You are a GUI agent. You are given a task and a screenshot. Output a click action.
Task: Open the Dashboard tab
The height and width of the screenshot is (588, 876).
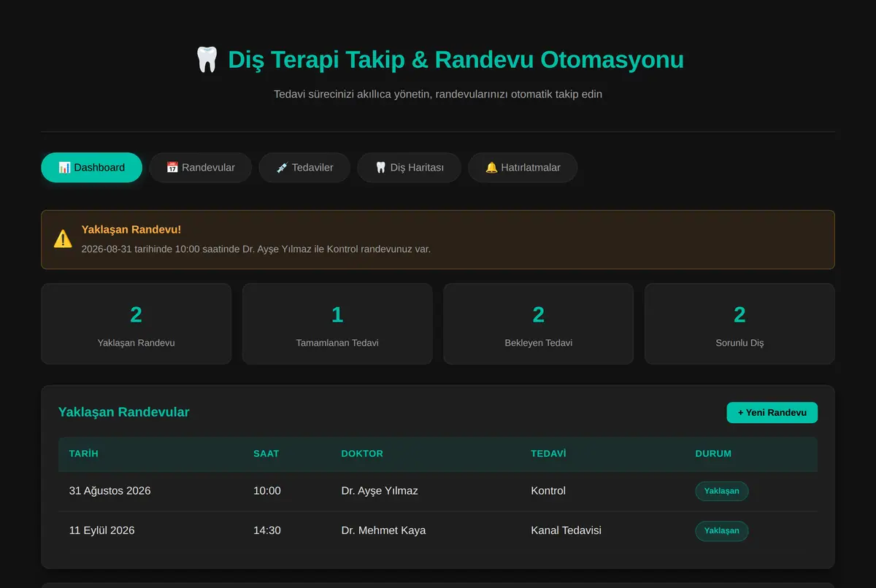point(91,167)
